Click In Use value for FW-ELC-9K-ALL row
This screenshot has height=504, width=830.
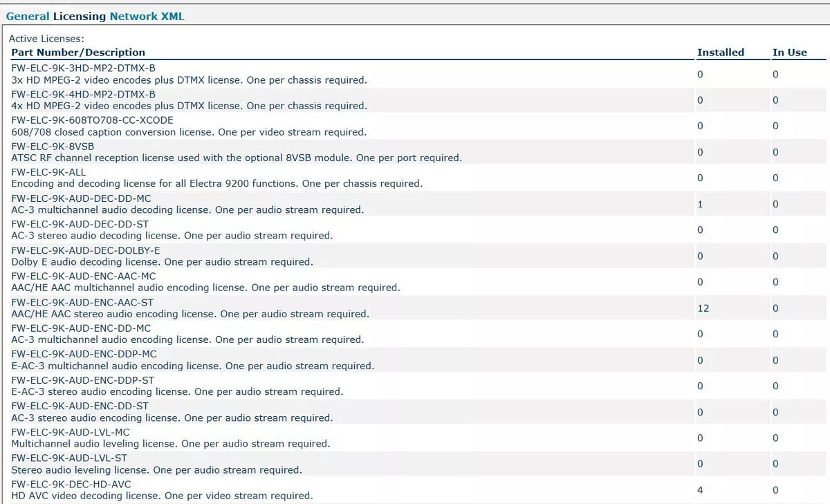point(775,178)
